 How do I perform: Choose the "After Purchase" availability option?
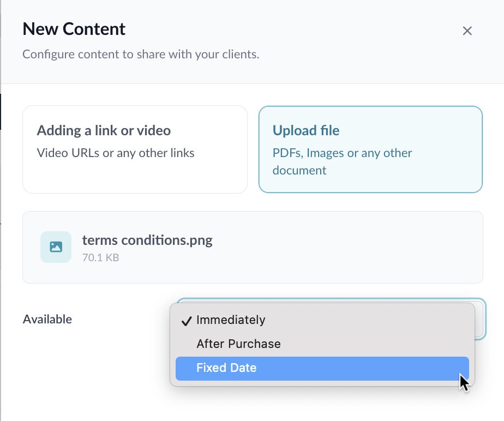(x=238, y=344)
